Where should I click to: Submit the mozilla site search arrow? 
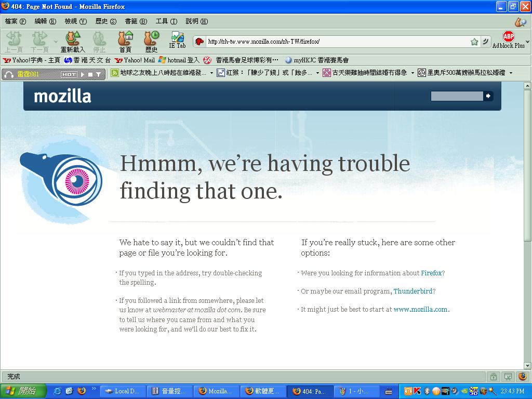[488, 96]
